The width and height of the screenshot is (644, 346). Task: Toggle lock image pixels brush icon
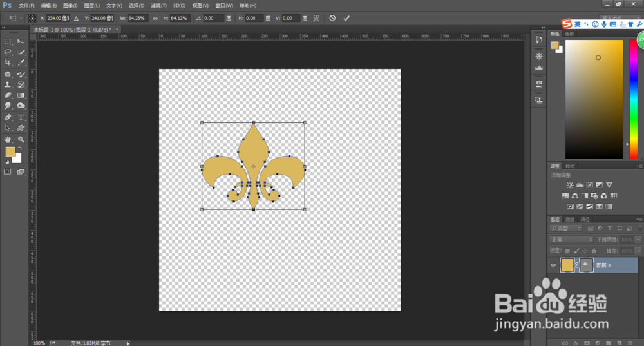[x=576, y=251]
